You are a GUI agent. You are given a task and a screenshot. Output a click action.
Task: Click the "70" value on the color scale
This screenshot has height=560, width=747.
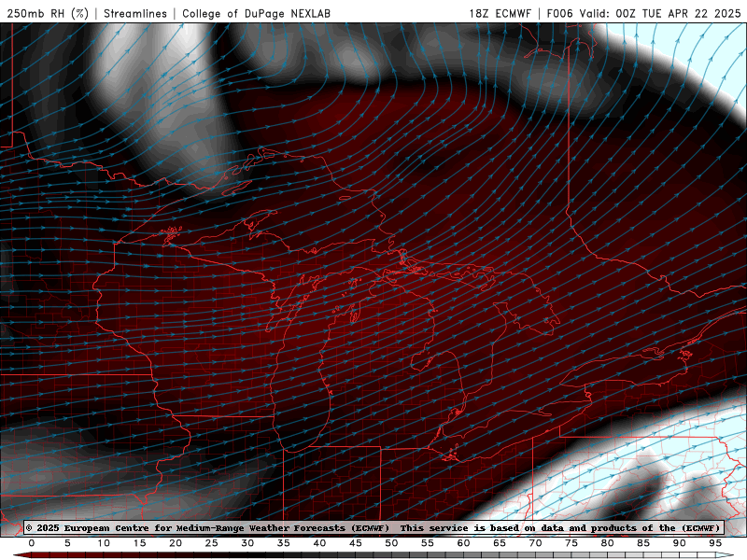[535, 543]
